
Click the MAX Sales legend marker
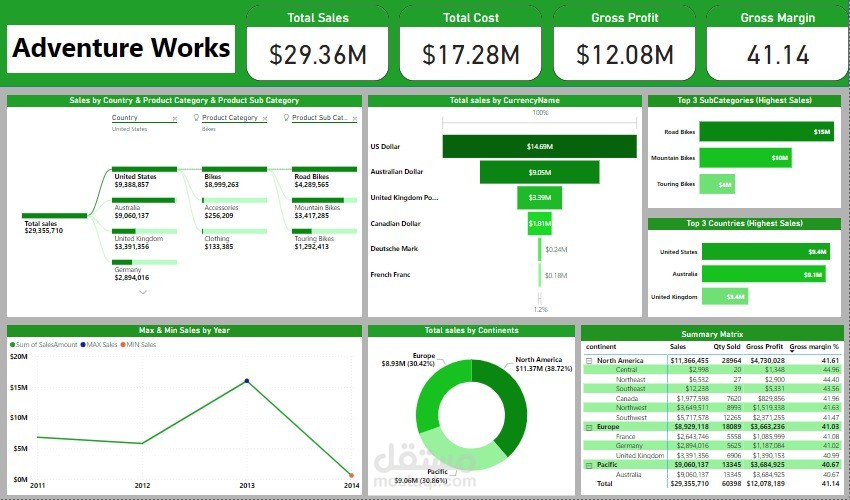pos(83,345)
